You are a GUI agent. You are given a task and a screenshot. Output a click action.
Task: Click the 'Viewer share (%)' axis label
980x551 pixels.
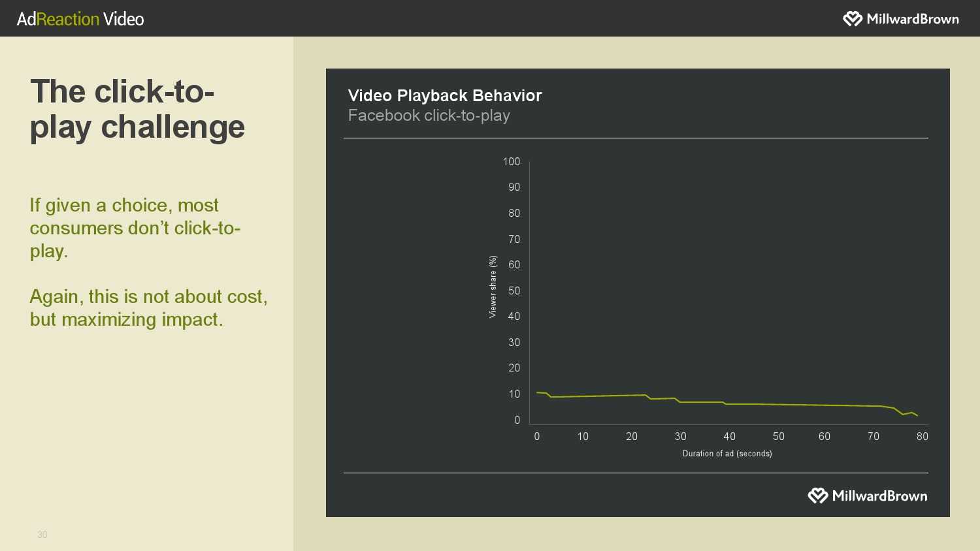pos(493,287)
